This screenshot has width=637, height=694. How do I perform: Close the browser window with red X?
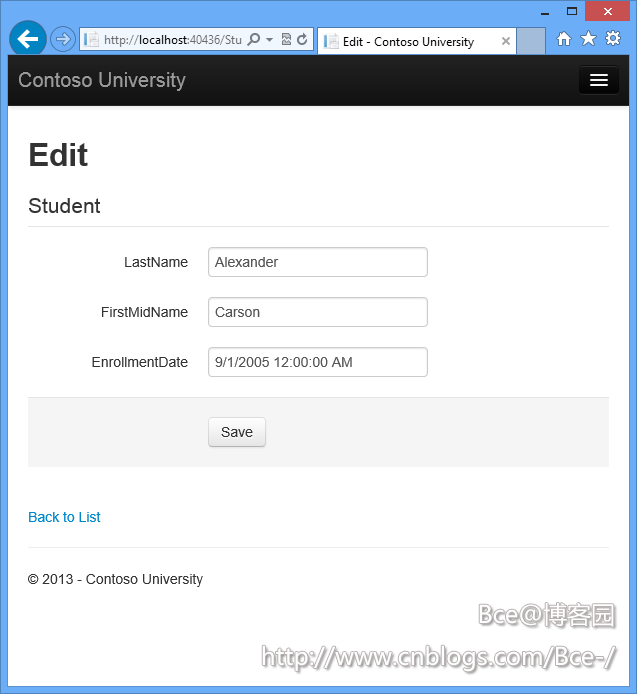pyautogui.click(x=607, y=12)
